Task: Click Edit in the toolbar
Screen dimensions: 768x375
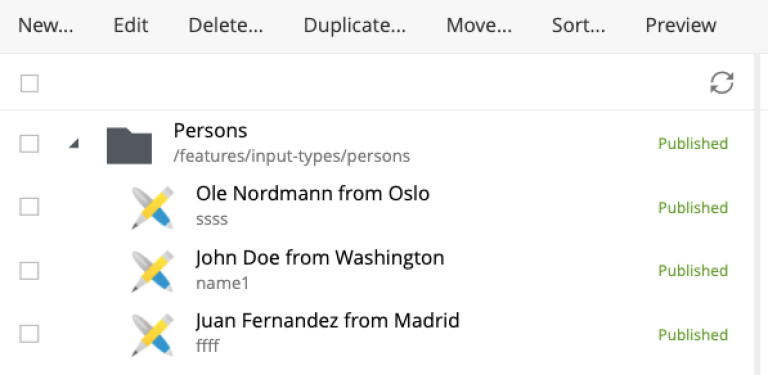Action: point(131,25)
